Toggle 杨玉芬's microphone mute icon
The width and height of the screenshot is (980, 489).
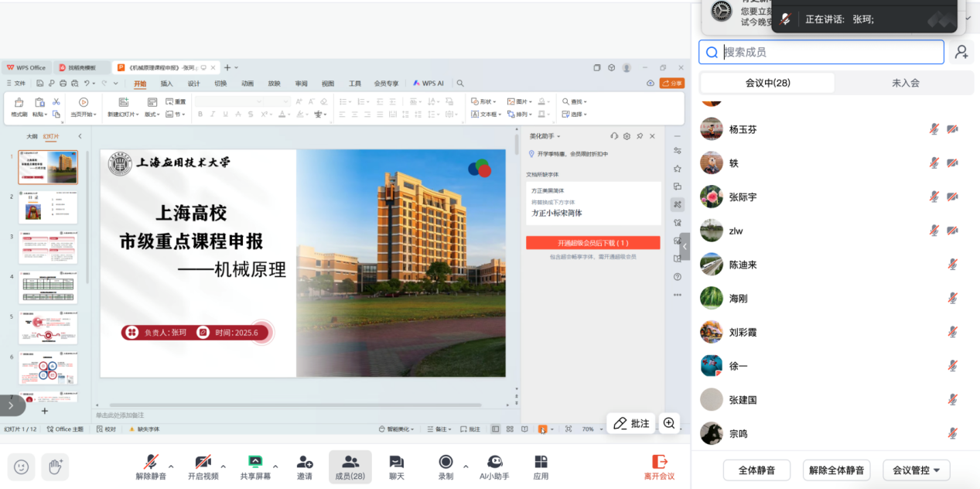tap(934, 129)
